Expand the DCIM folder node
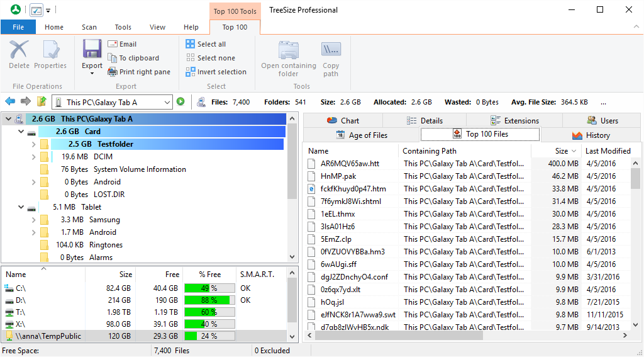 coord(34,157)
